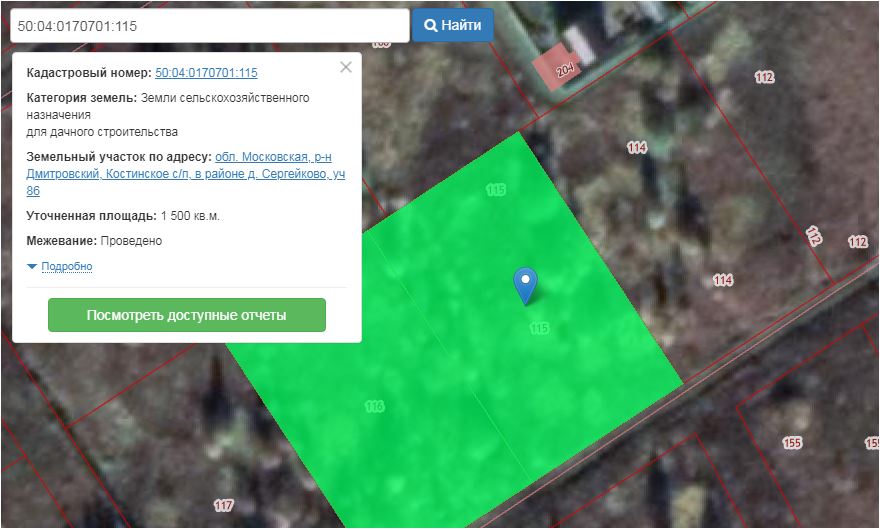Click the 112 label at the map's right edge

point(858,242)
